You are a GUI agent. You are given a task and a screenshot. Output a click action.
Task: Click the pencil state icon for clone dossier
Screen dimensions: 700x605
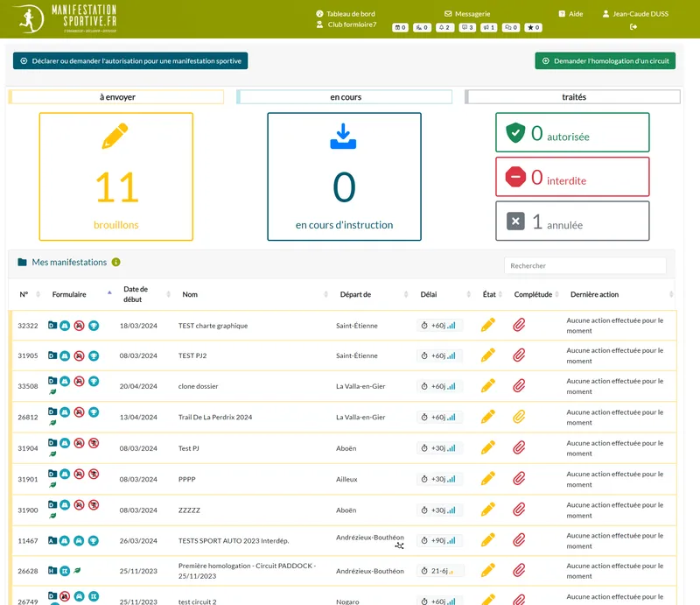pos(488,385)
